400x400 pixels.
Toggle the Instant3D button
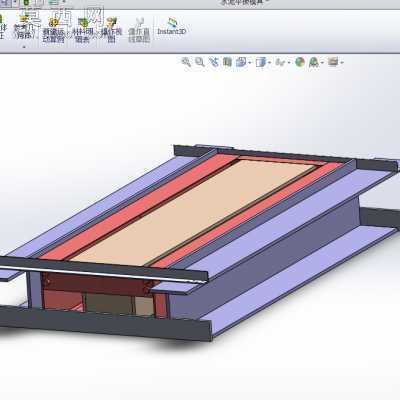[x=171, y=27]
